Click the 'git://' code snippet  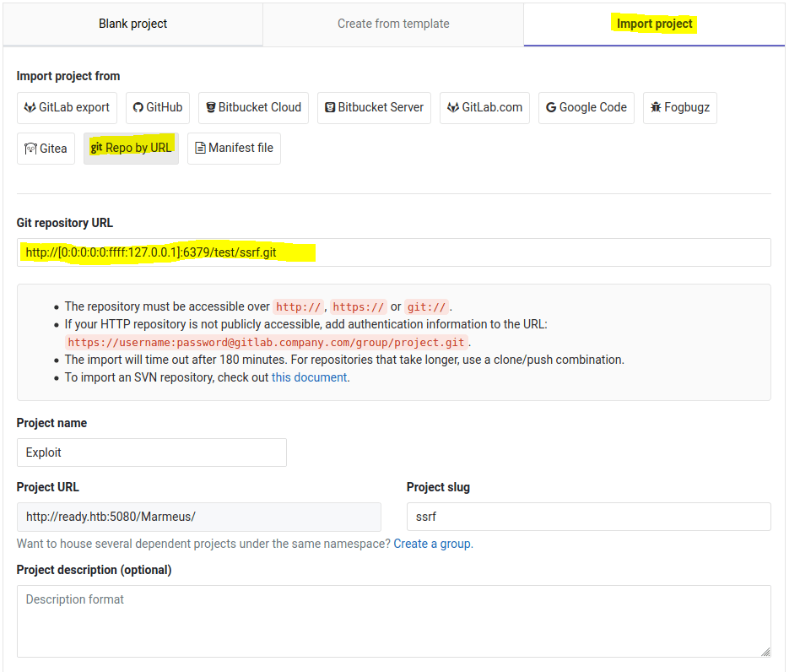[426, 306]
